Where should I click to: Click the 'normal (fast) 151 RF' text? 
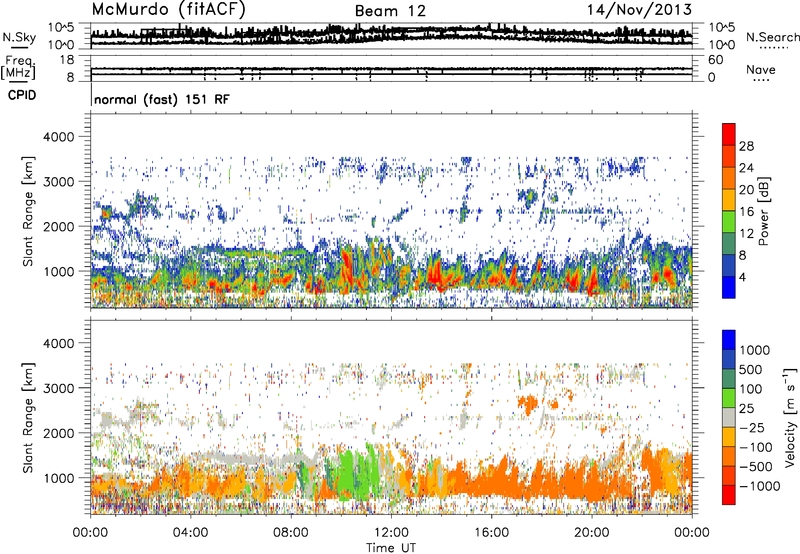pyautogui.click(x=162, y=99)
